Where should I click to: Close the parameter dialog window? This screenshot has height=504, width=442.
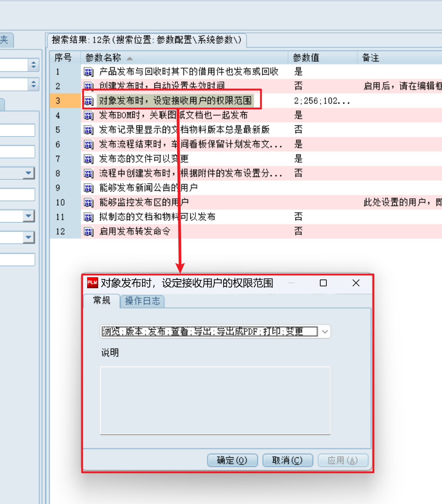[x=356, y=283]
